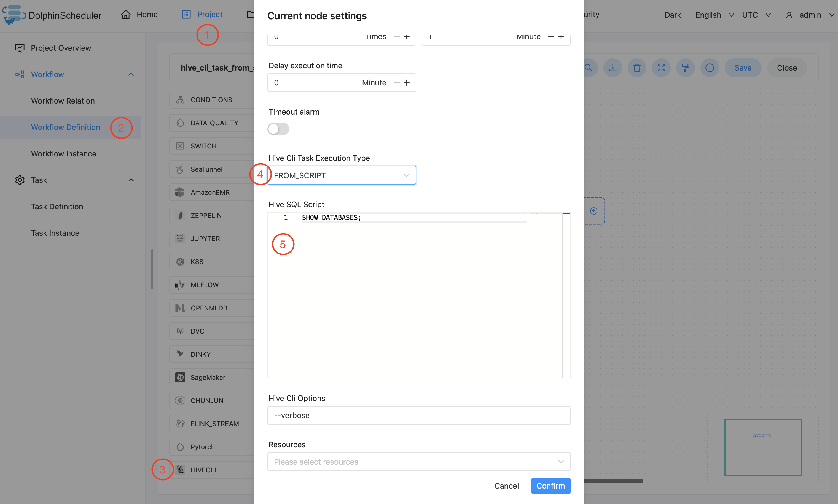Go to Workflow Instance in sidebar
This screenshot has height=504, width=838.
[x=64, y=154]
